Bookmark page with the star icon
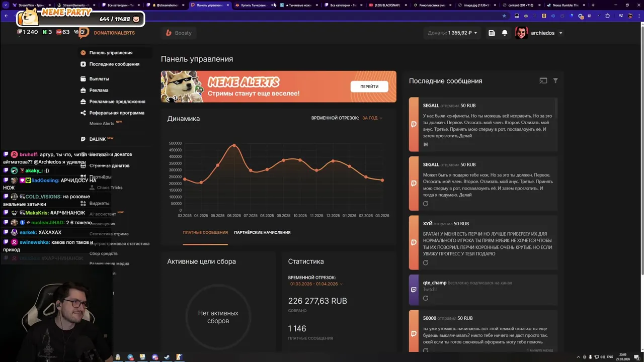Image resolution: width=644 pixels, height=362 pixels. (x=504, y=16)
